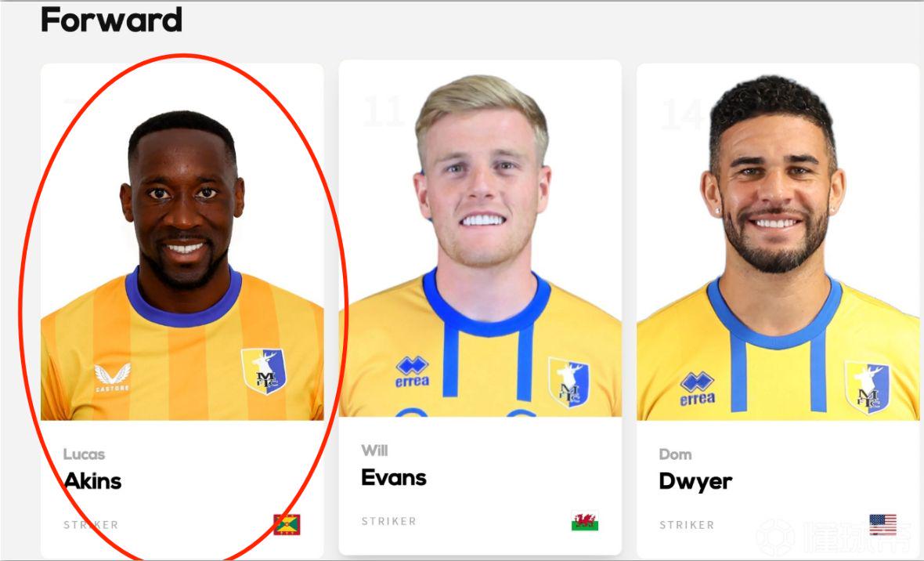
Task: Click the club crest on Dom Dwyer's shirt
Action: (x=867, y=387)
